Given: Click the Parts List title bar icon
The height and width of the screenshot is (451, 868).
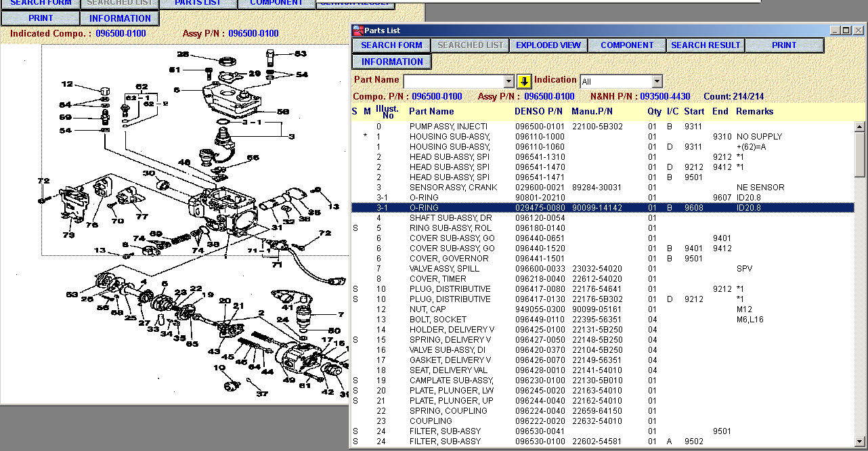Looking at the screenshot, I should [x=358, y=30].
